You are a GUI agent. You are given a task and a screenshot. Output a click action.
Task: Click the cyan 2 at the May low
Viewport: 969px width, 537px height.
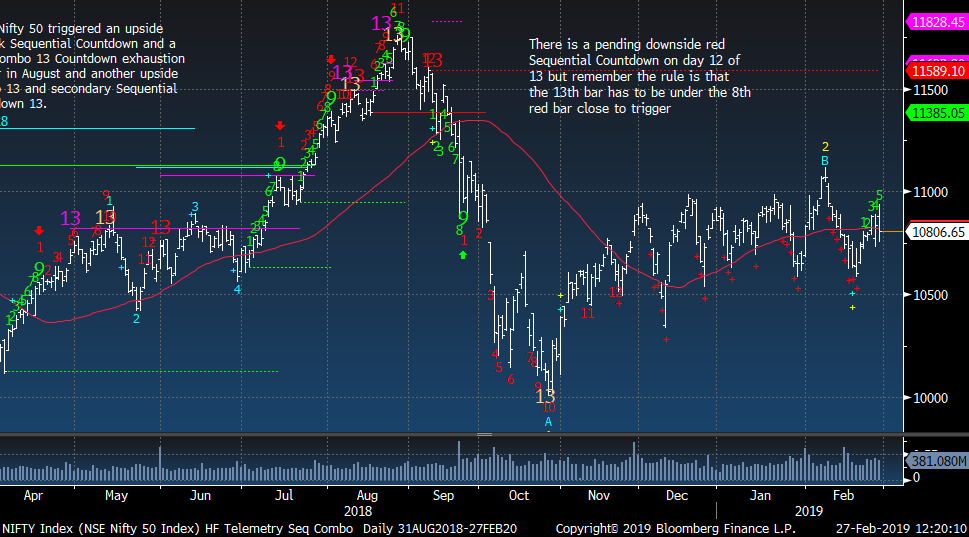click(x=137, y=319)
